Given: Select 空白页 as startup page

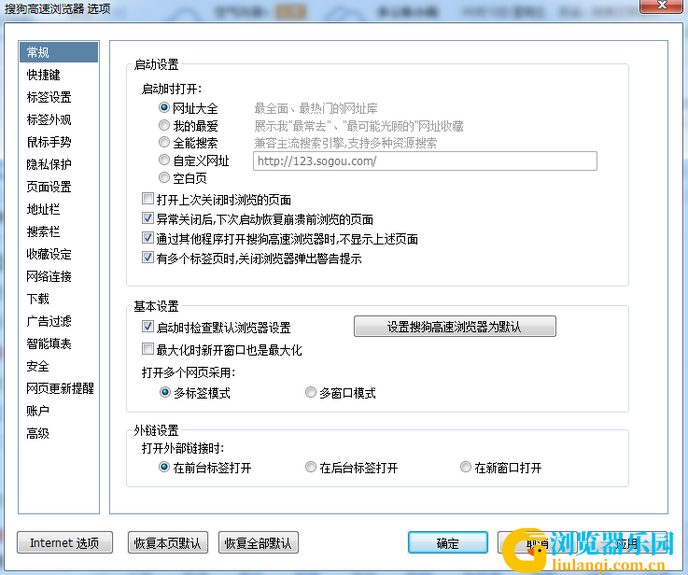Looking at the screenshot, I should point(164,178).
